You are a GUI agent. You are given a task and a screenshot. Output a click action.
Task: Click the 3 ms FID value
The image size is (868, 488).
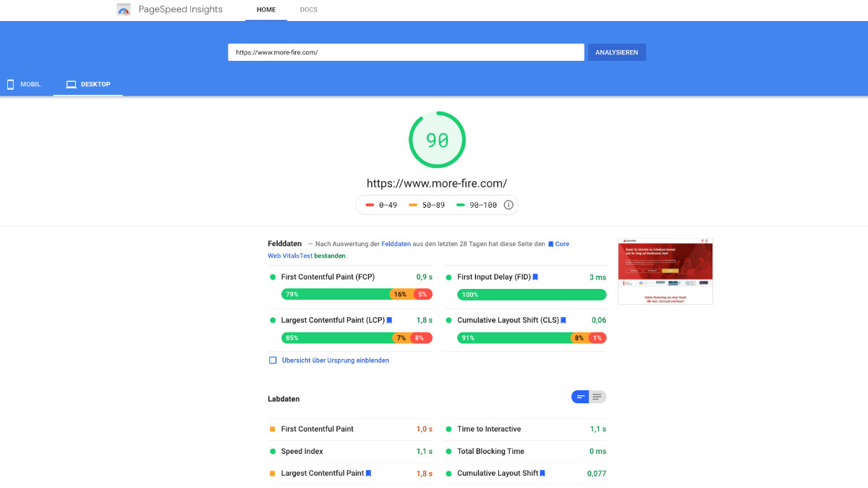(597, 277)
